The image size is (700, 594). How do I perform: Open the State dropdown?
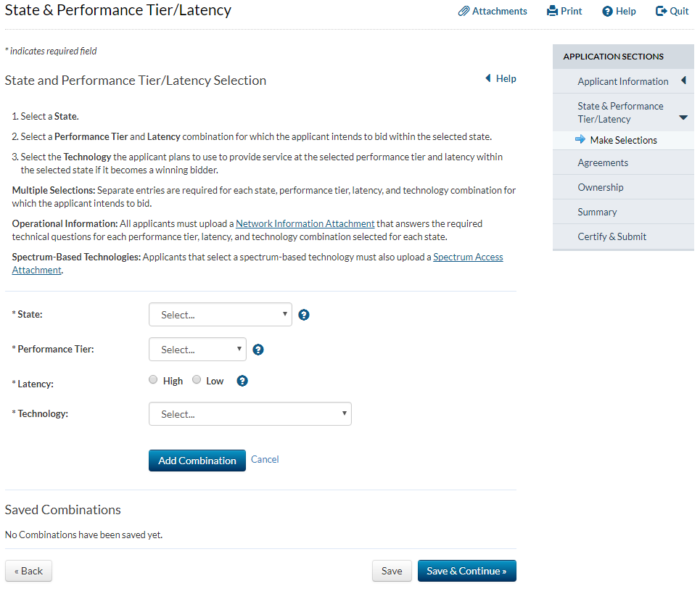tap(220, 315)
